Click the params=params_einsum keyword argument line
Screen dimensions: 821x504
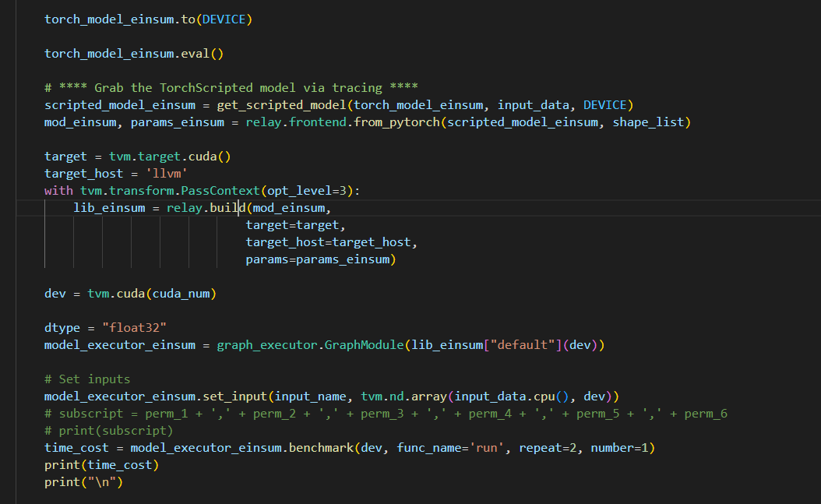tap(319, 259)
